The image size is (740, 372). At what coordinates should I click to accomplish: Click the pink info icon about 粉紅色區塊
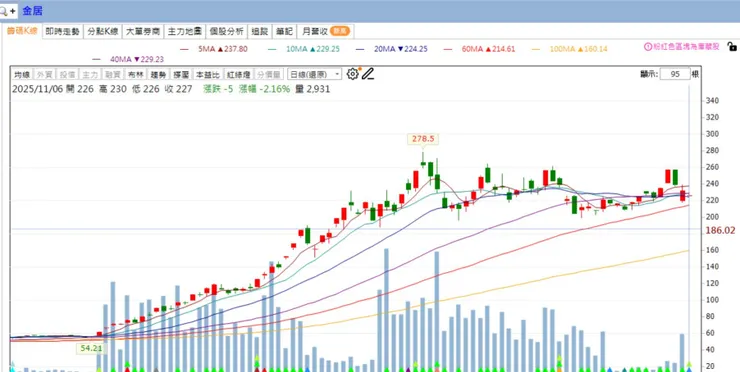[648, 47]
